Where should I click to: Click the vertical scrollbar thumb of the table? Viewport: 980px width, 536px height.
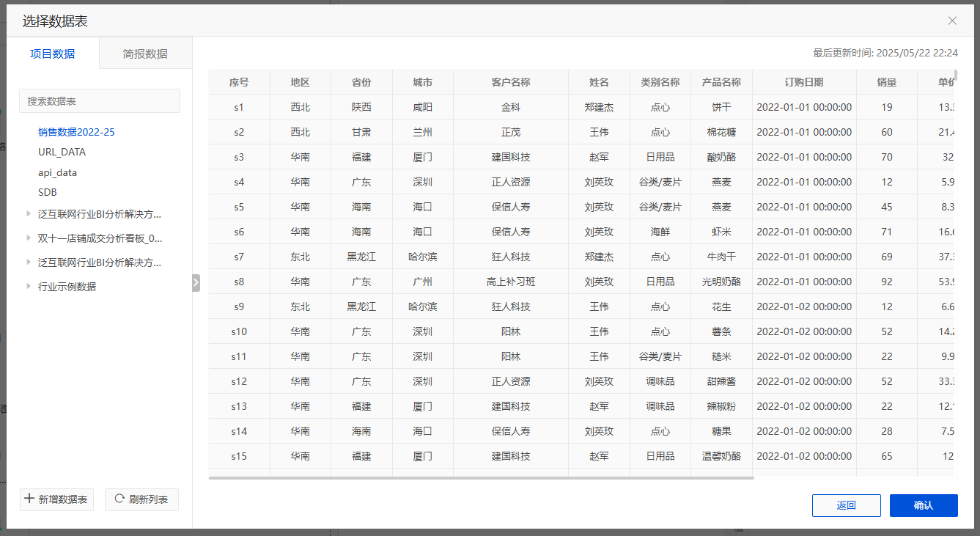click(955, 76)
